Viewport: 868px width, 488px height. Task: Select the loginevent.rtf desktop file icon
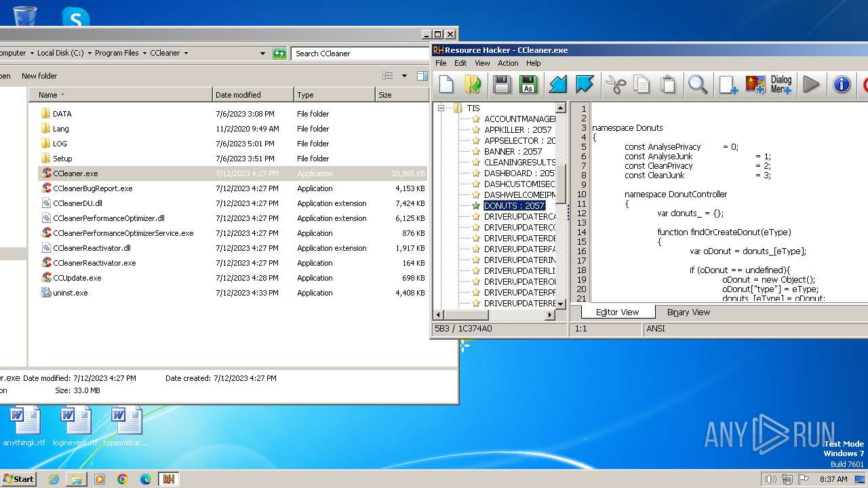(75, 426)
